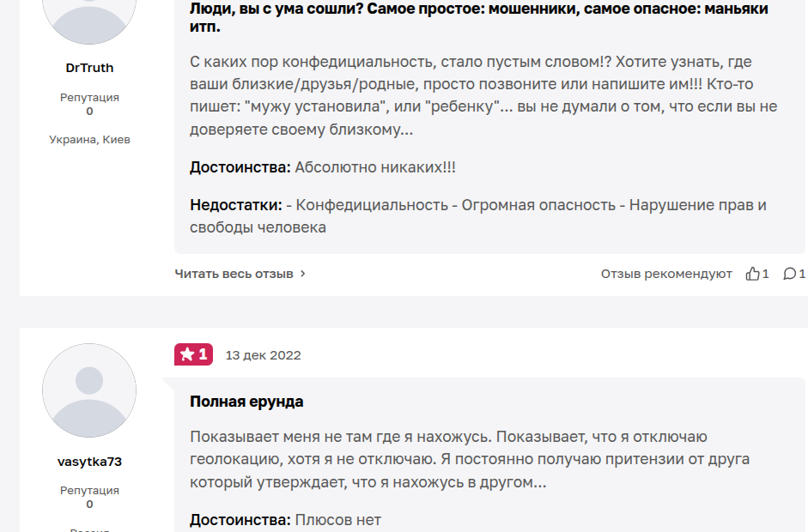This screenshot has height=532, width=808.
Task: Open the DrTruth username profile link
Action: (89, 68)
